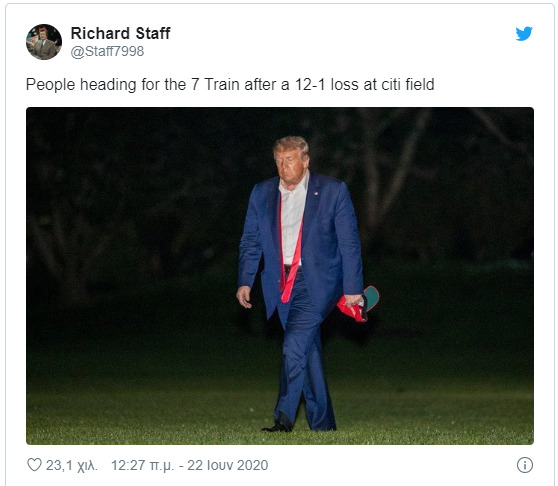The image size is (558, 486).
Task: Open Richard Staff's profile avatar
Action: coord(44,42)
